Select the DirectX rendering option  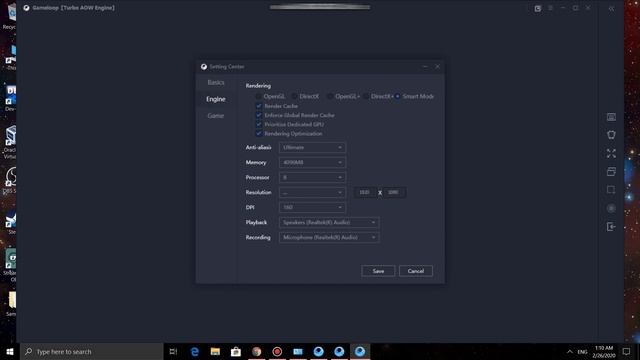305,96
